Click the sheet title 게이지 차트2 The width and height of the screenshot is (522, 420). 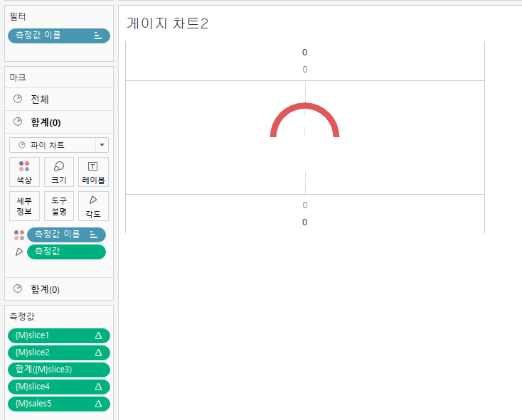(x=167, y=23)
